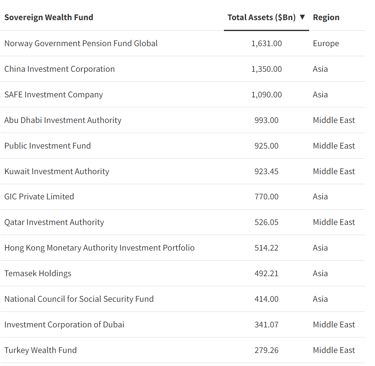Select SAFE Investment Company row
Screen dimensions: 375x366
coord(183,95)
